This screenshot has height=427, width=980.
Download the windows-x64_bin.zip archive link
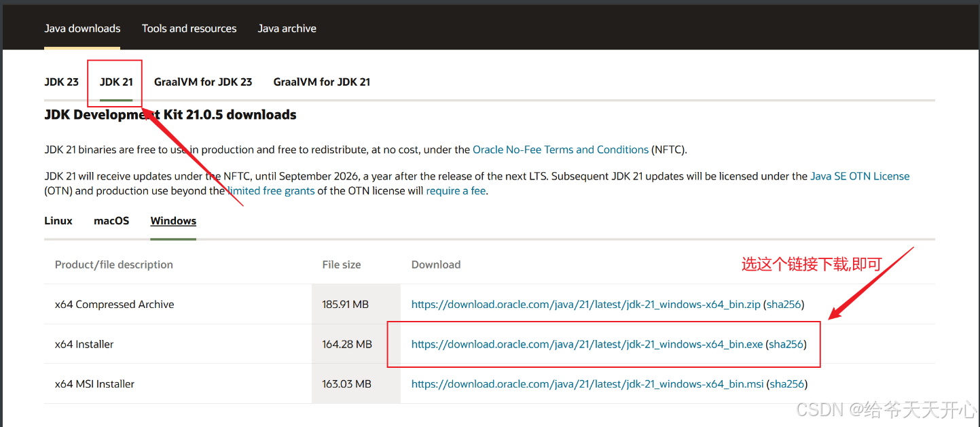pos(586,305)
